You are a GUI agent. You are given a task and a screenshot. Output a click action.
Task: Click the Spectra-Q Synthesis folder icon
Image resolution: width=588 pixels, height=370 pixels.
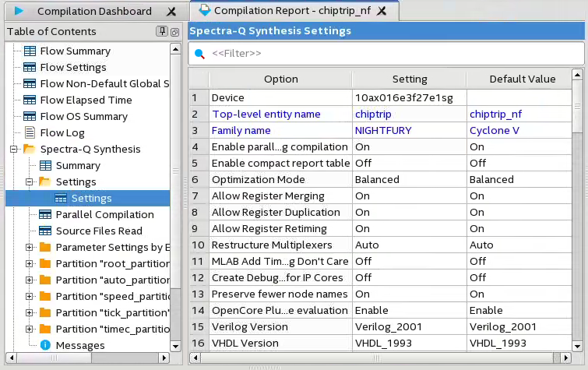pyautogui.click(x=30, y=149)
